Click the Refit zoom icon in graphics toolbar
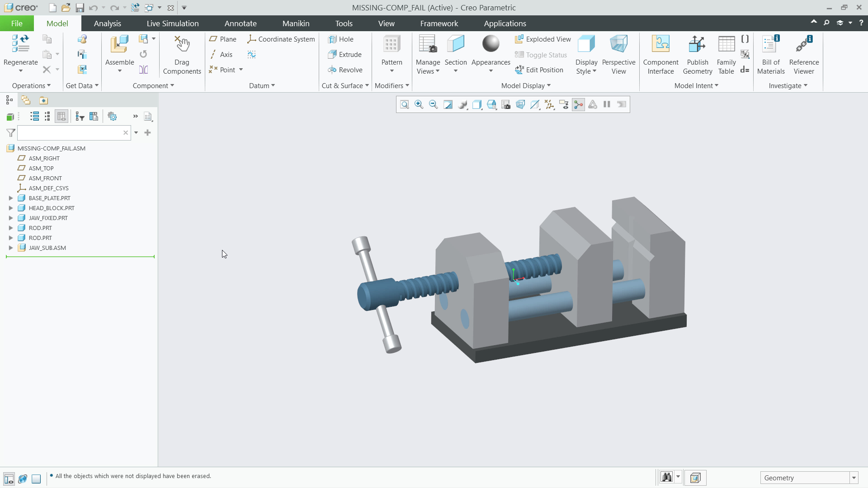This screenshot has width=868, height=488. click(x=405, y=105)
